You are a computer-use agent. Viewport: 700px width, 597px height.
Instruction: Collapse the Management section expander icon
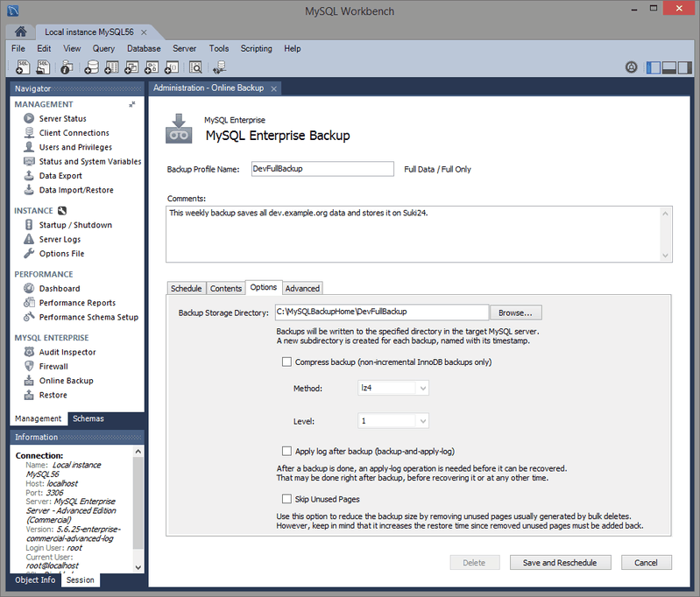click(131, 104)
